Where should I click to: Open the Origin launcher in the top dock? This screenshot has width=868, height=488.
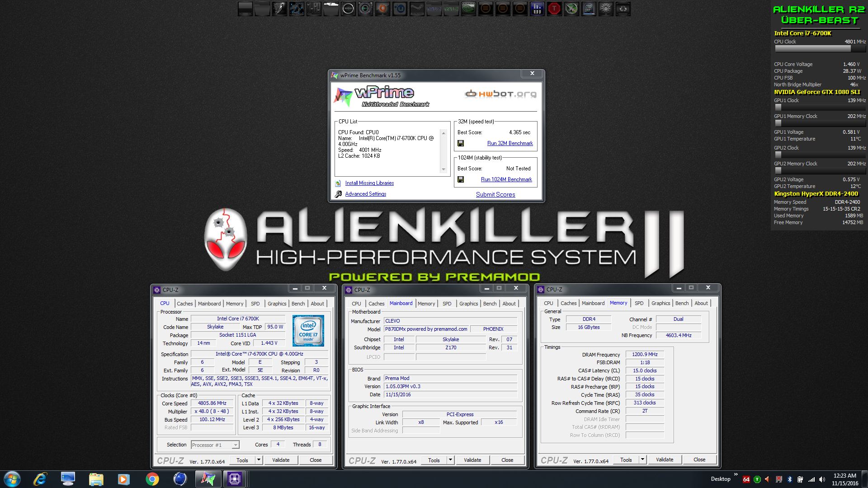tap(382, 9)
